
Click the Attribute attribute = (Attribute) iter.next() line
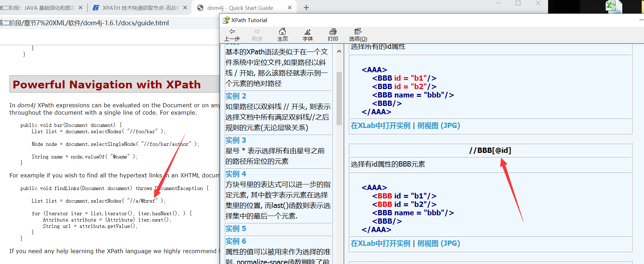tap(107, 220)
